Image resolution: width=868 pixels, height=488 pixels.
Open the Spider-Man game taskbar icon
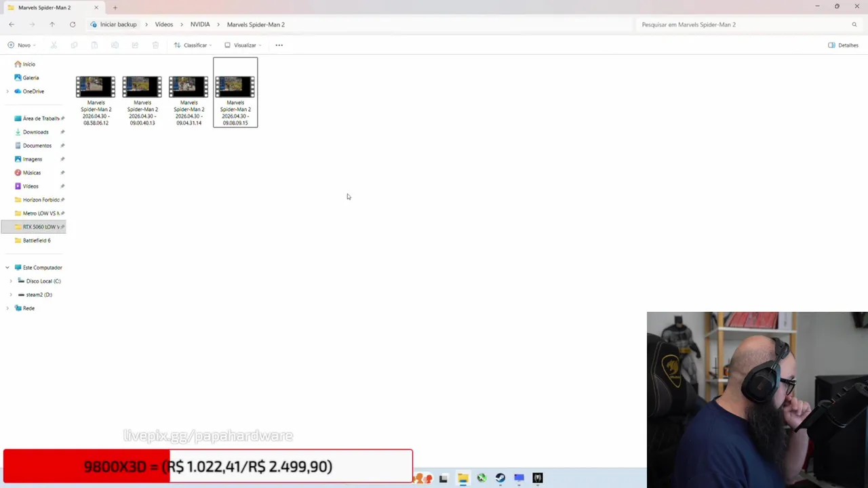click(x=538, y=479)
